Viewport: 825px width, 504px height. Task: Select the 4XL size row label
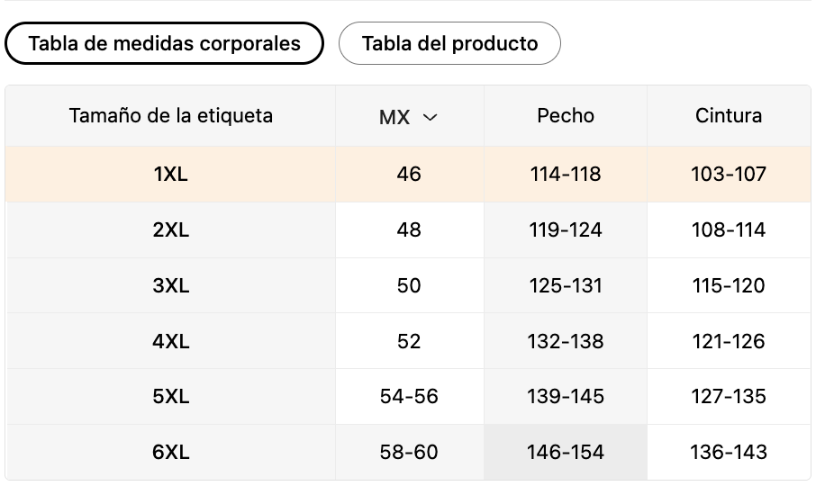170,341
